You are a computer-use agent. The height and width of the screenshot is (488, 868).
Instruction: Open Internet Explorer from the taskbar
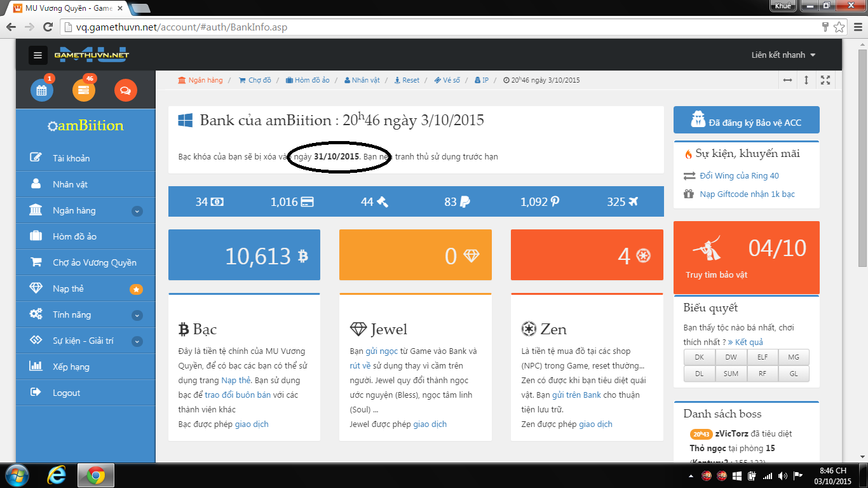coord(57,475)
